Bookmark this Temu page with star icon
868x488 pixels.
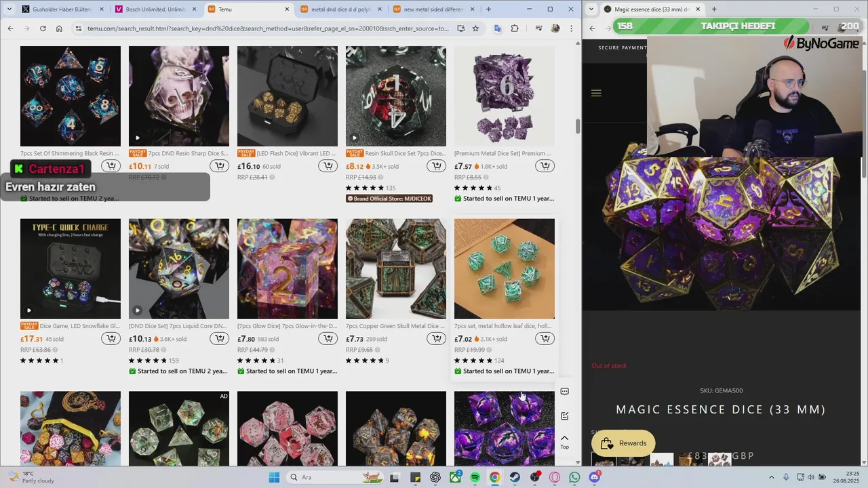point(475,28)
